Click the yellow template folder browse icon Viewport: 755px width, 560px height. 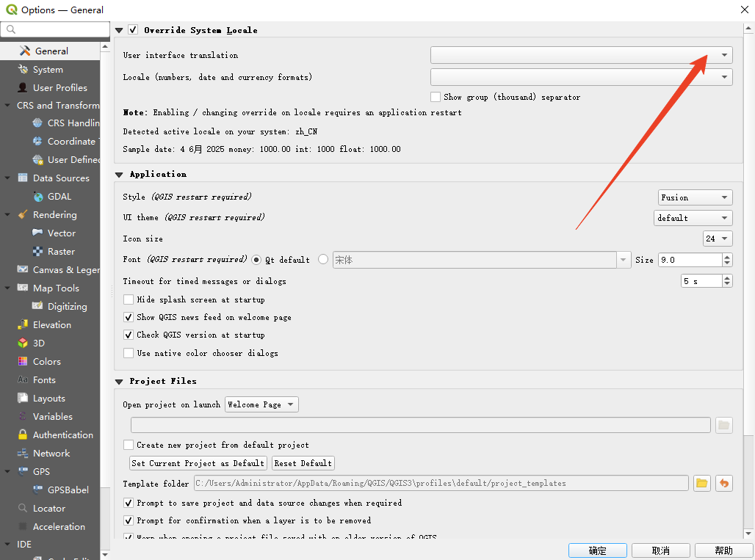click(x=701, y=483)
